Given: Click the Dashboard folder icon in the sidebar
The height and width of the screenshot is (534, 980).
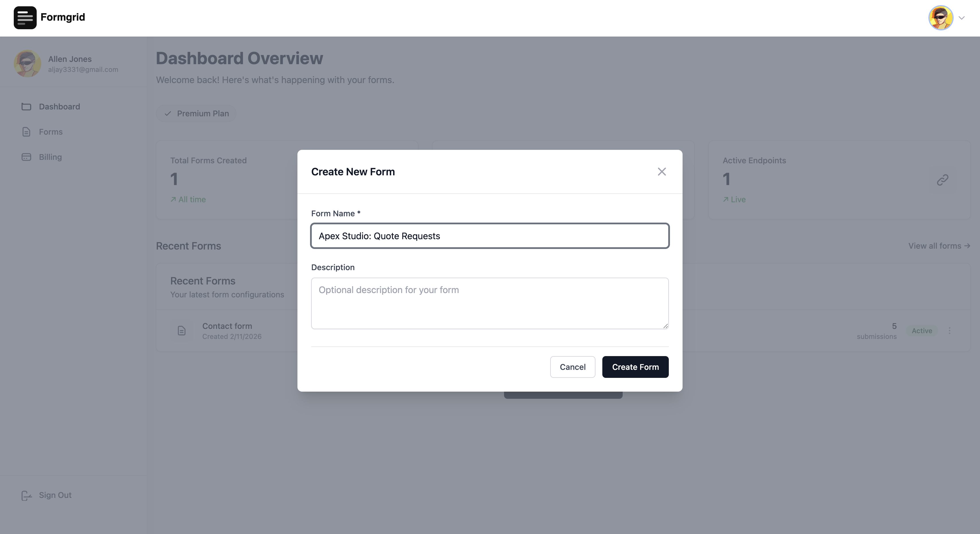Looking at the screenshot, I should point(26,107).
